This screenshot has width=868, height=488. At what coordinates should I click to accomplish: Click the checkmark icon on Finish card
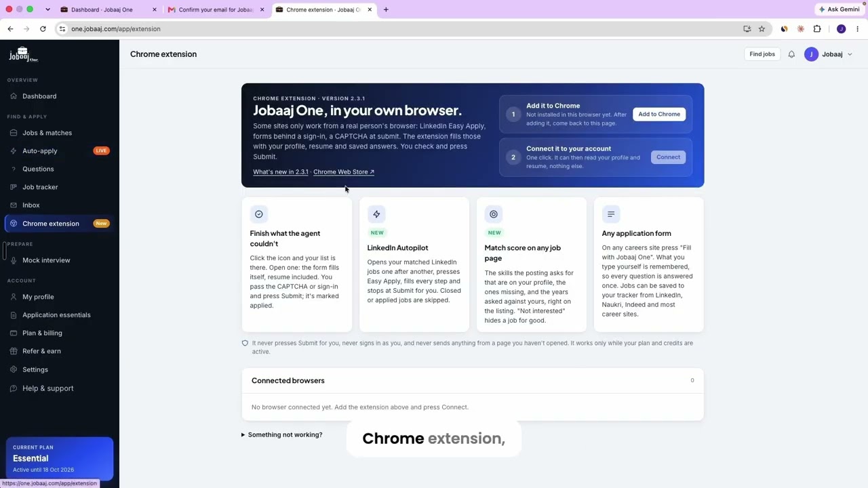tap(259, 214)
